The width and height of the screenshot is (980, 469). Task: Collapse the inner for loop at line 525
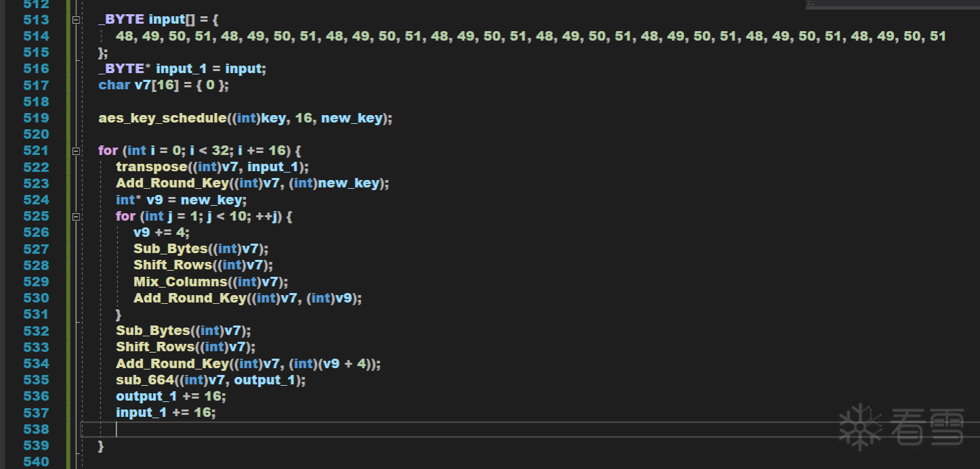click(x=76, y=217)
